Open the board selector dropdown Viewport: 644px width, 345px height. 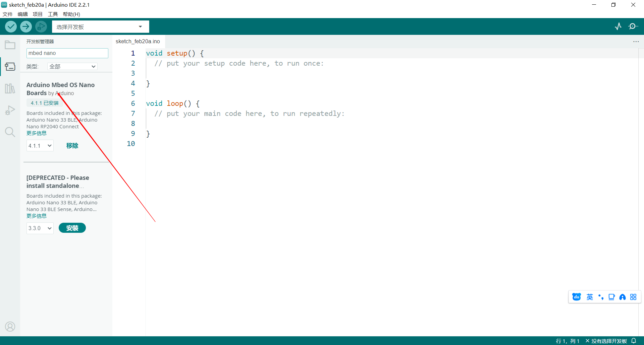(101, 27)
